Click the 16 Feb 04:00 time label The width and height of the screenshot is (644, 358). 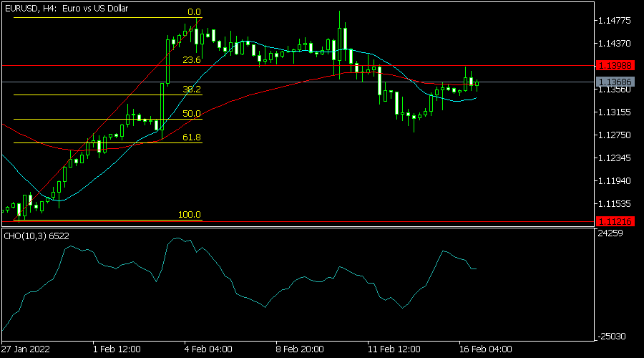coord(485,349)
